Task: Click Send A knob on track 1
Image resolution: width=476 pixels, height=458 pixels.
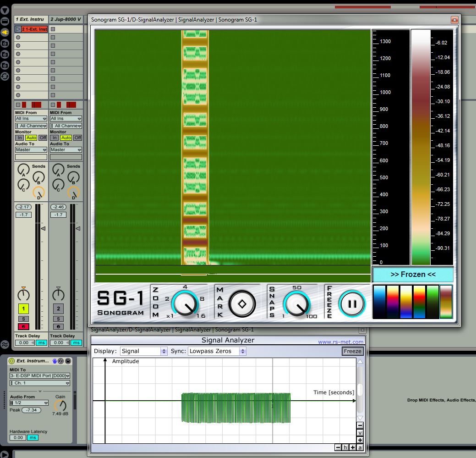Action: [x=23, y=170]
